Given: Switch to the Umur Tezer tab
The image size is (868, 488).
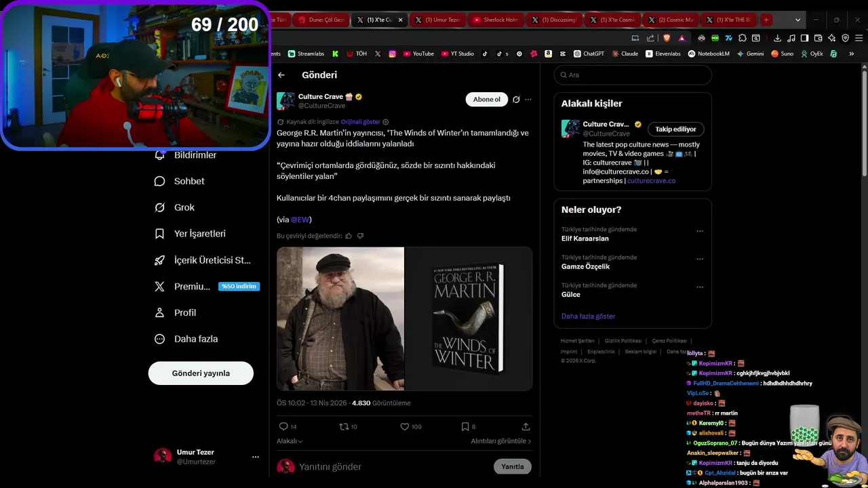Looking at the screenshot, I should click(x=438, y=20).
